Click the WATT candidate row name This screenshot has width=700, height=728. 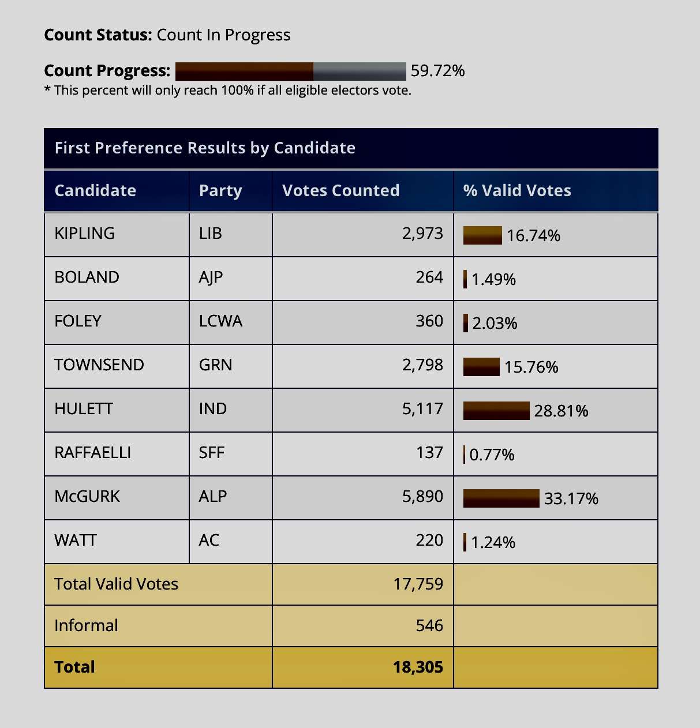click(x=76, y=540)
